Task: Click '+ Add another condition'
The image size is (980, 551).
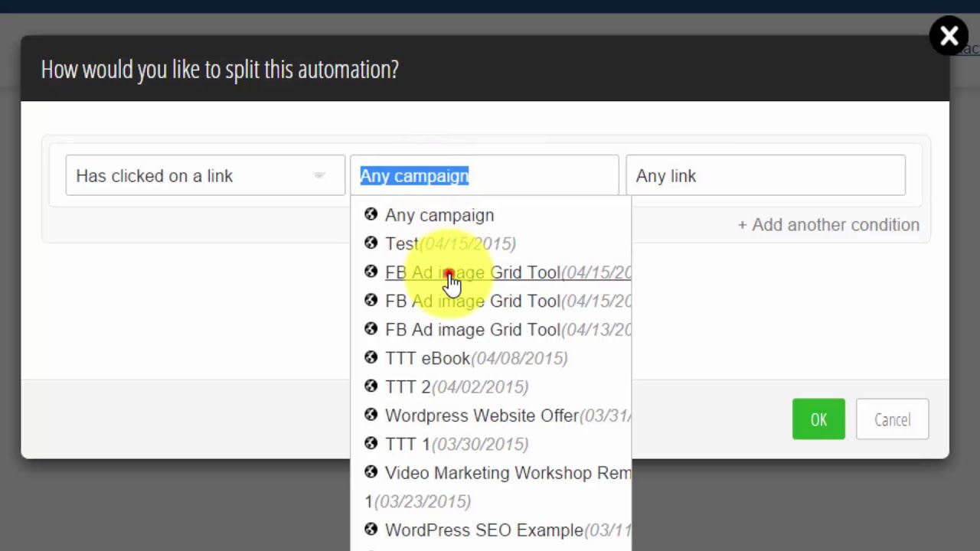Action: point(828,225)
